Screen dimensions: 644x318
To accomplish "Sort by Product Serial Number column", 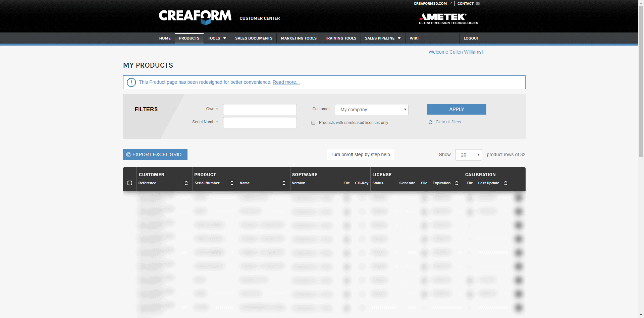I will click(232, 183).
